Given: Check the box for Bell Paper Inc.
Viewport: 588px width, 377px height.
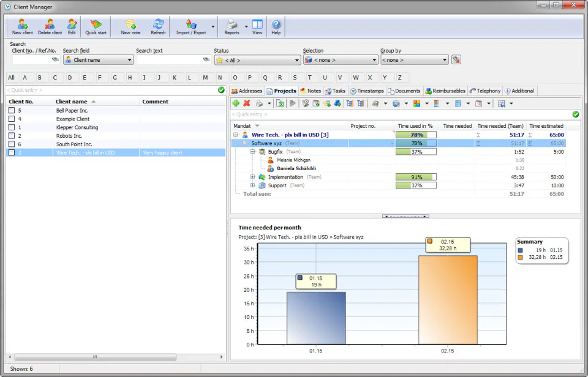Looking at the screenshot, I should [12, 111].
